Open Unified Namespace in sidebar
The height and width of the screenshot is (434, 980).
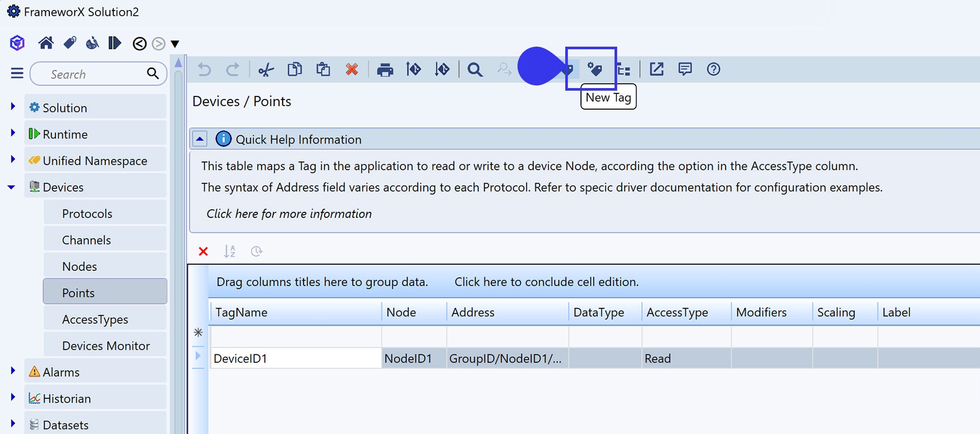(95, 160)
